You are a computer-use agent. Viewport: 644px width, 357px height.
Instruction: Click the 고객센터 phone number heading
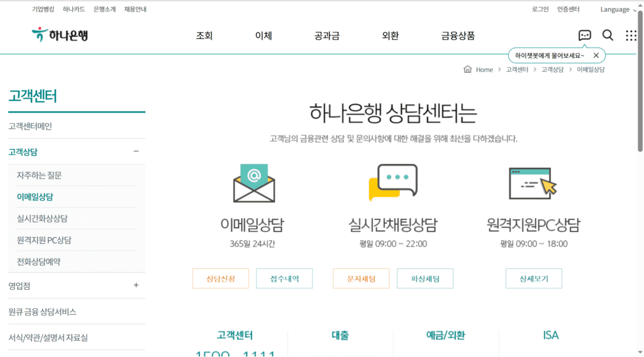[235, 335]
